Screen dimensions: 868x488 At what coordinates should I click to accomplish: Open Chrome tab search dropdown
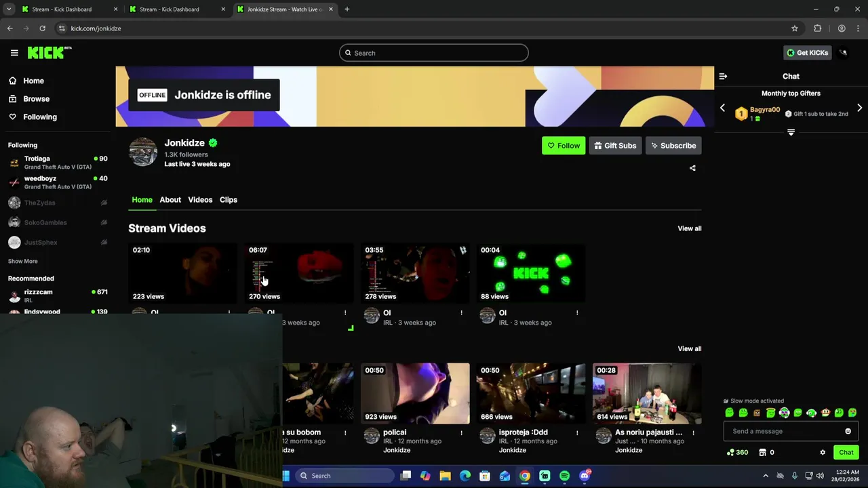tap(9, 9)
